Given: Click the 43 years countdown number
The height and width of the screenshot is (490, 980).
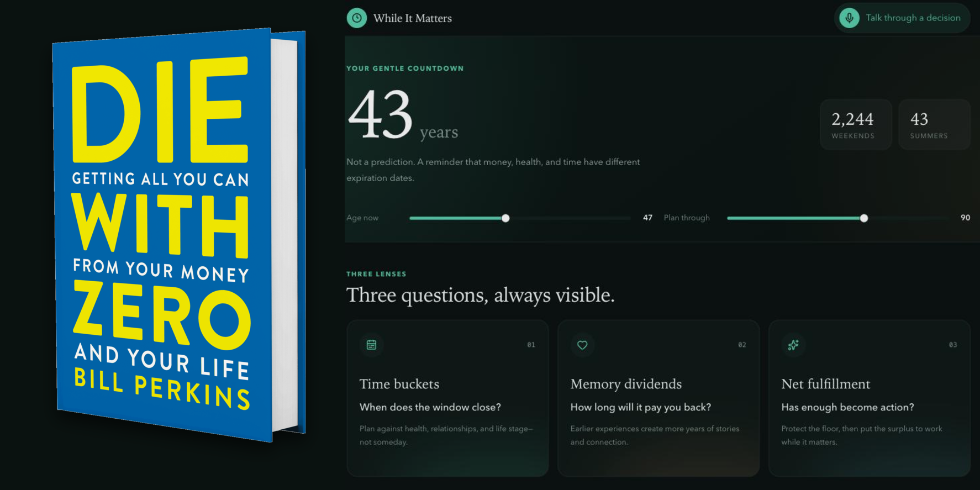Looking at the screenshot, I should (381, 115).
